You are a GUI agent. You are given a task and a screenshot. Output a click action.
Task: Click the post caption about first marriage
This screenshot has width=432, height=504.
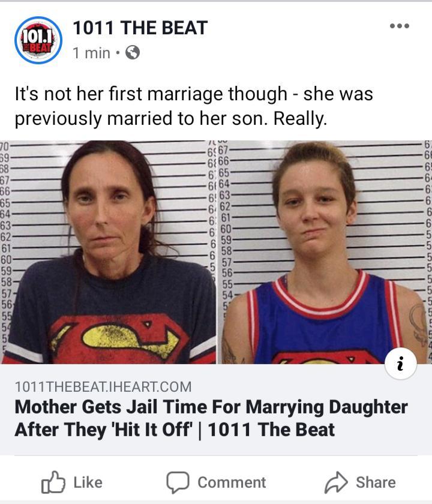tap(194, 106)
